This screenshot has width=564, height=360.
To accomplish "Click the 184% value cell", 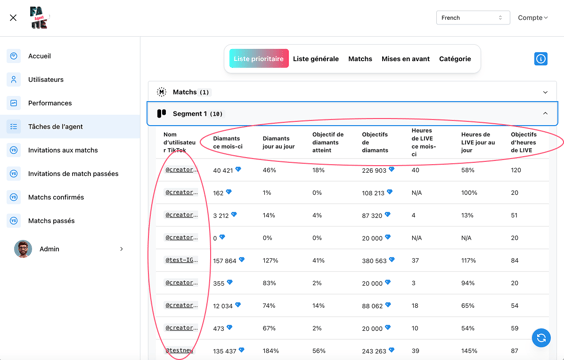I will (x=270, y=351).
